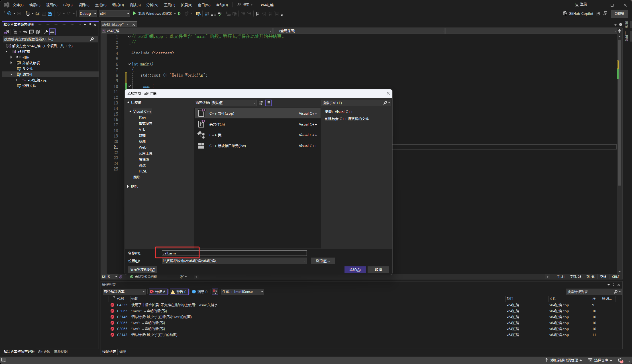Select the 头文件(.h) template item

(217, 124)
